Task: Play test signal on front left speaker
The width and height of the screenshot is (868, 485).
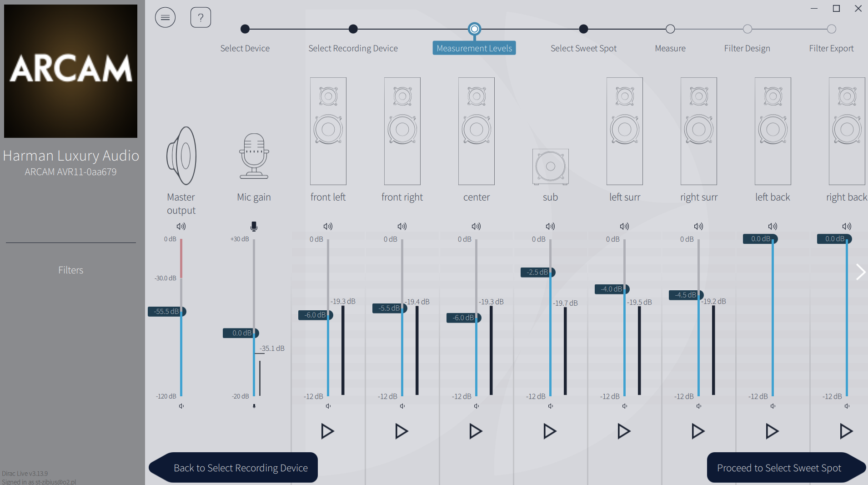Action: click(x=327, y=431)
